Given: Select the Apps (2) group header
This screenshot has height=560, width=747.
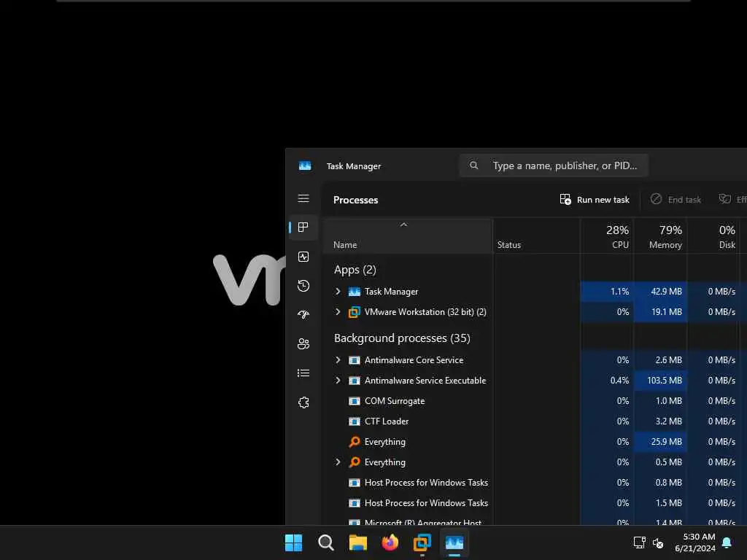Looking at the screenshot, I should pos(355,270).
